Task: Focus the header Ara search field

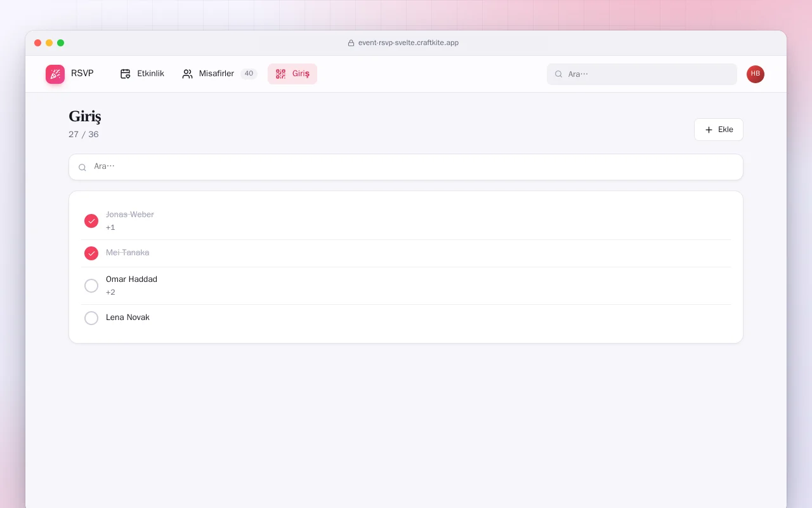Action: (x=642, y=74)
